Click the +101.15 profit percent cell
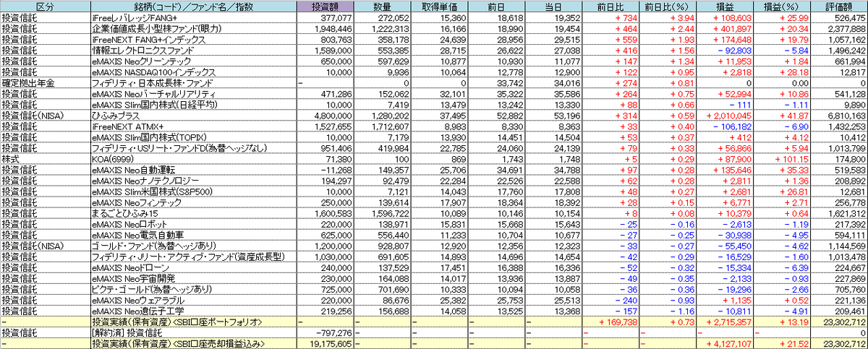868x349 pixels. click(781, 158)
